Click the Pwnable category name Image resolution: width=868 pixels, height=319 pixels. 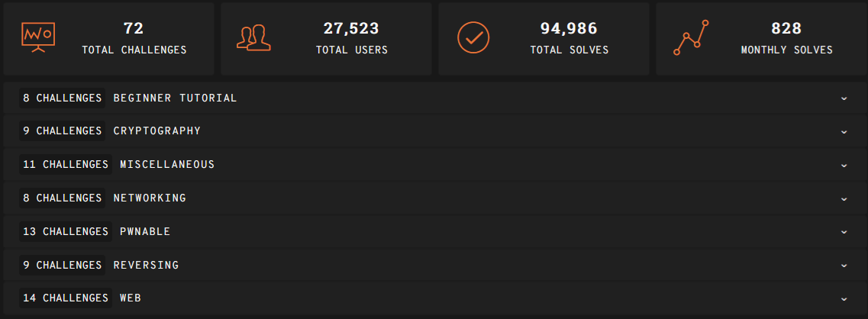click(145, 231)
